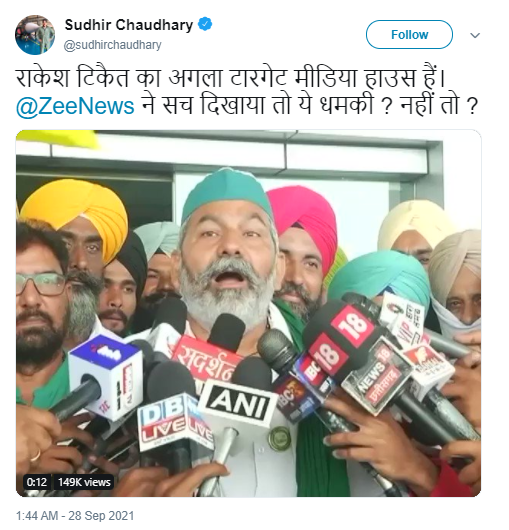Click the Sudhir Chaudhary display name
This screenshot has height=530, width=509.
click(x=129, y=25)
